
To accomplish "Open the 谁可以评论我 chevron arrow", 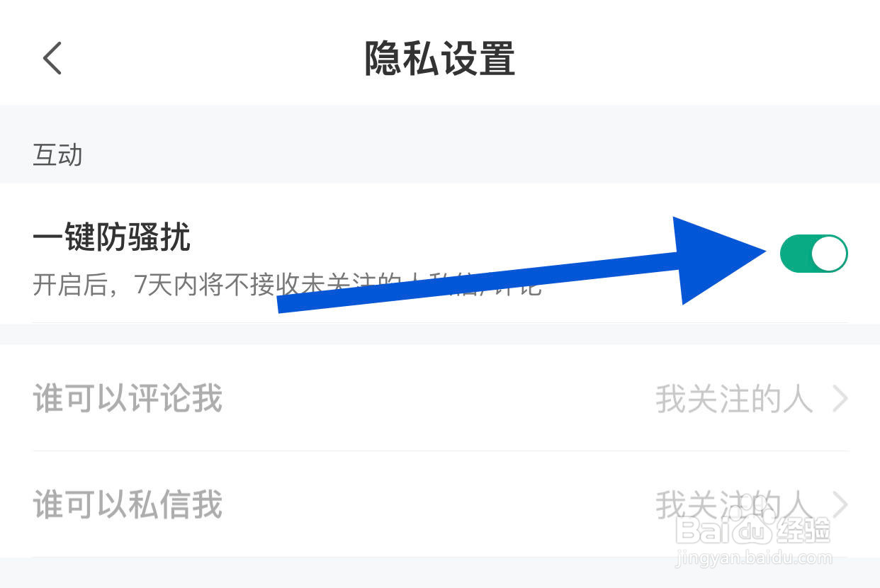I will coord(840,399).
